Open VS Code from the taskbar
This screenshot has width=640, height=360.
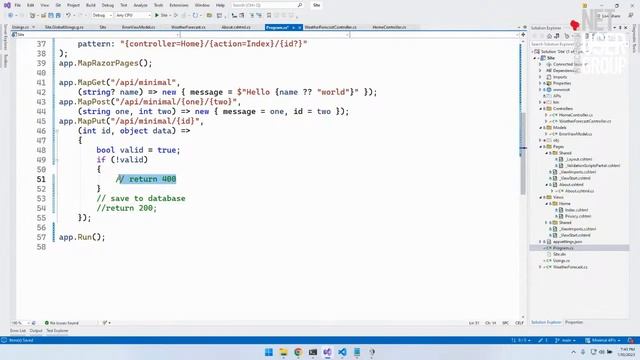point(342,352)
